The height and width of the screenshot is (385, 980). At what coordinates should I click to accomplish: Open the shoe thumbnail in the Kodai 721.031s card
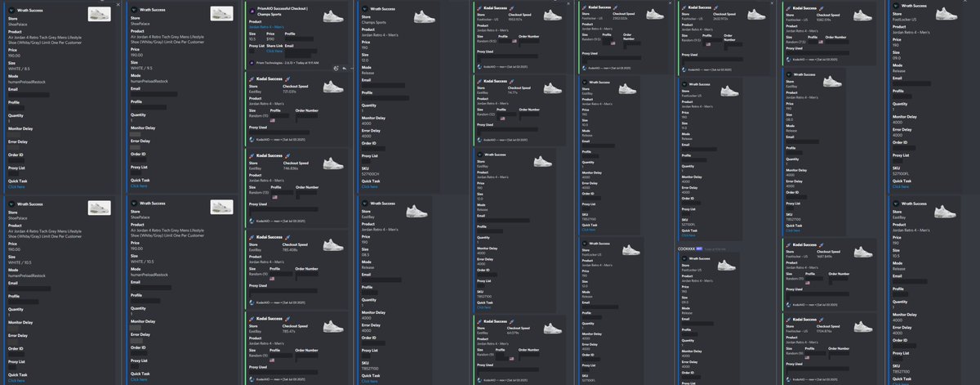332,87
